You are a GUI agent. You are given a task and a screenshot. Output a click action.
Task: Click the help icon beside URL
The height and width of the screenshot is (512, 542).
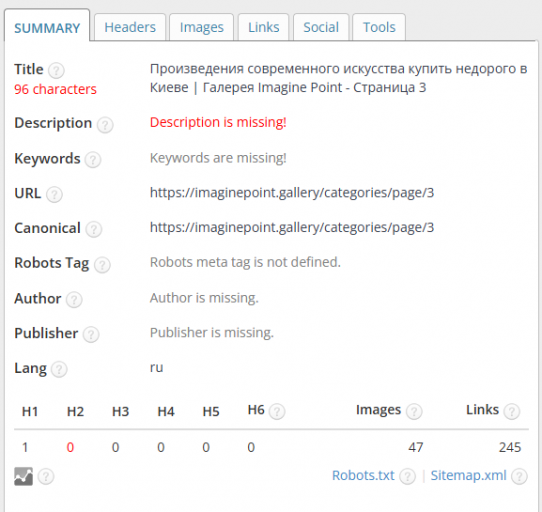pyautogui.click(x=54, y=195)
